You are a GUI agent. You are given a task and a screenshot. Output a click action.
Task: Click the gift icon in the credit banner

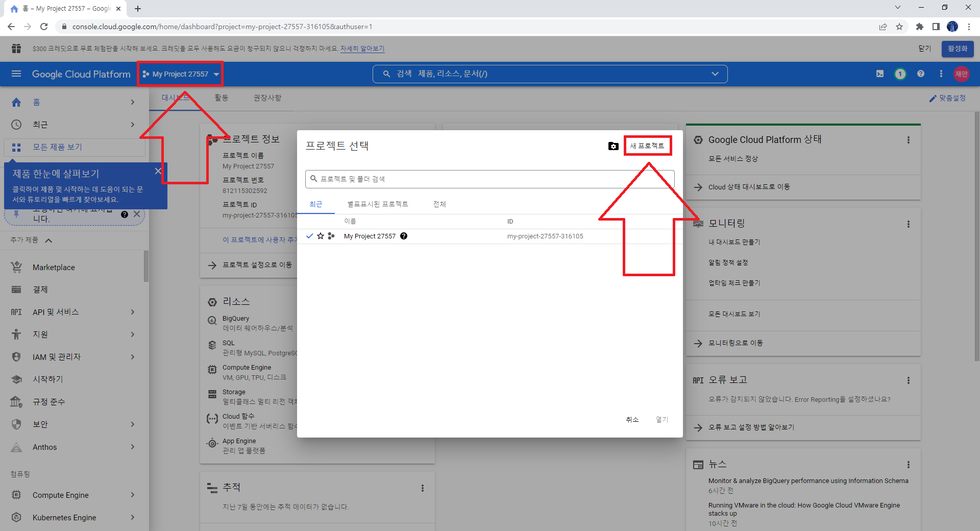pos(16,49)
